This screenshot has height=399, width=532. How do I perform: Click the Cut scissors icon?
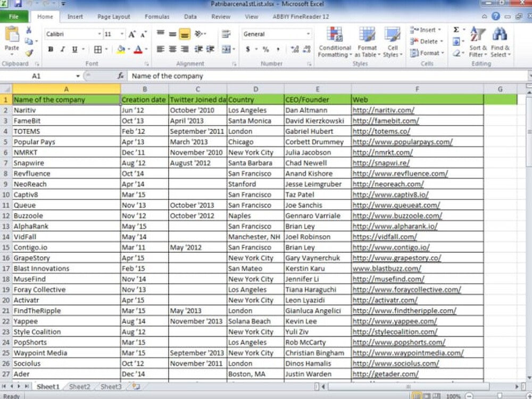pyautogui.click(x=29, y=30)
